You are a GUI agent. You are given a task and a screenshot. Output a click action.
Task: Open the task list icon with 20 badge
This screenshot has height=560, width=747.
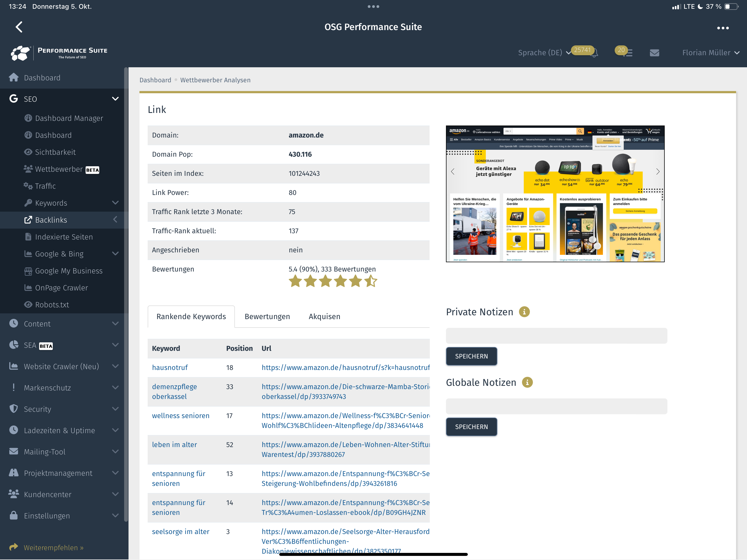pyautogui.click(x=628, y=53)
